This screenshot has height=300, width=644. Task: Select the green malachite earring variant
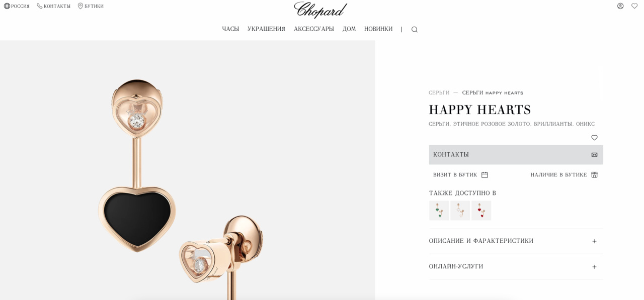point(439,211)
